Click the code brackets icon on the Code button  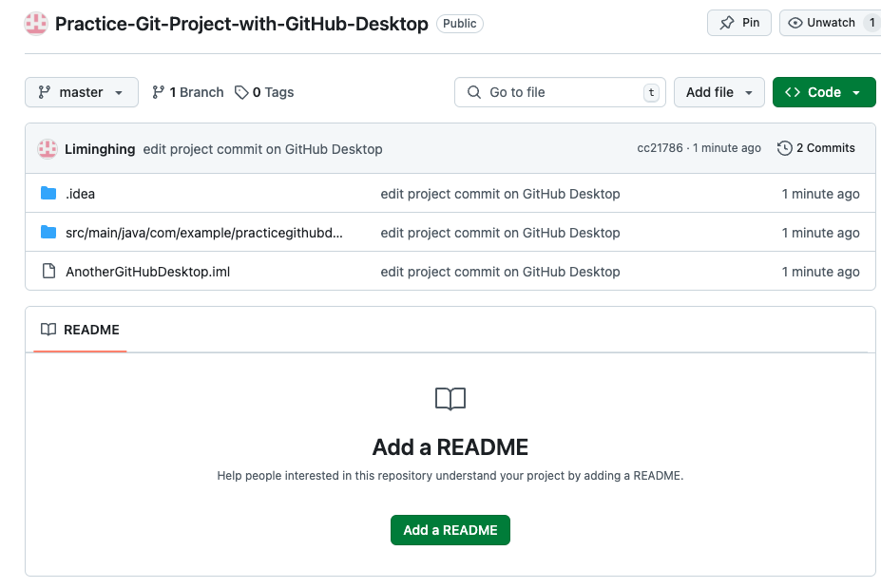pyautogui.click(x=793, y=92)
